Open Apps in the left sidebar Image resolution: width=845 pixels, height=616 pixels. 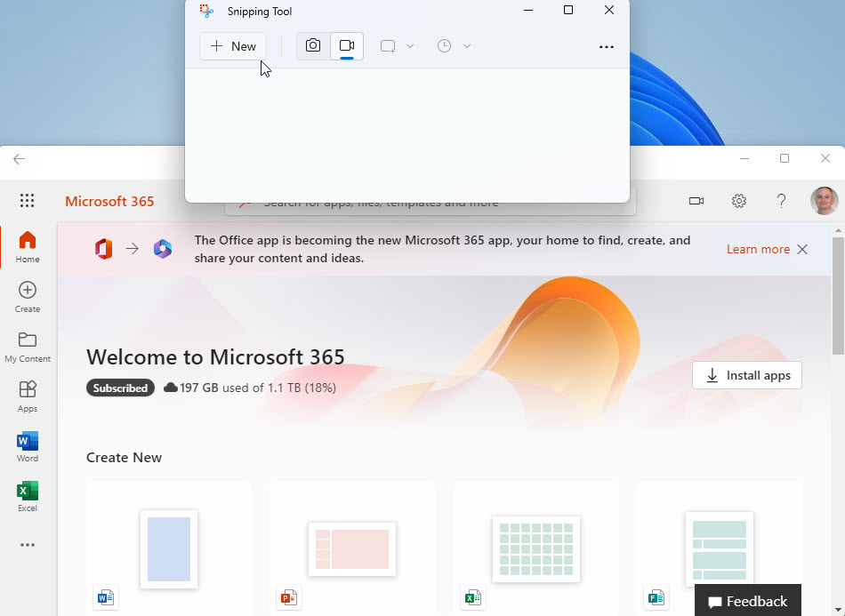pyautogui.click(x=28, y=396)
